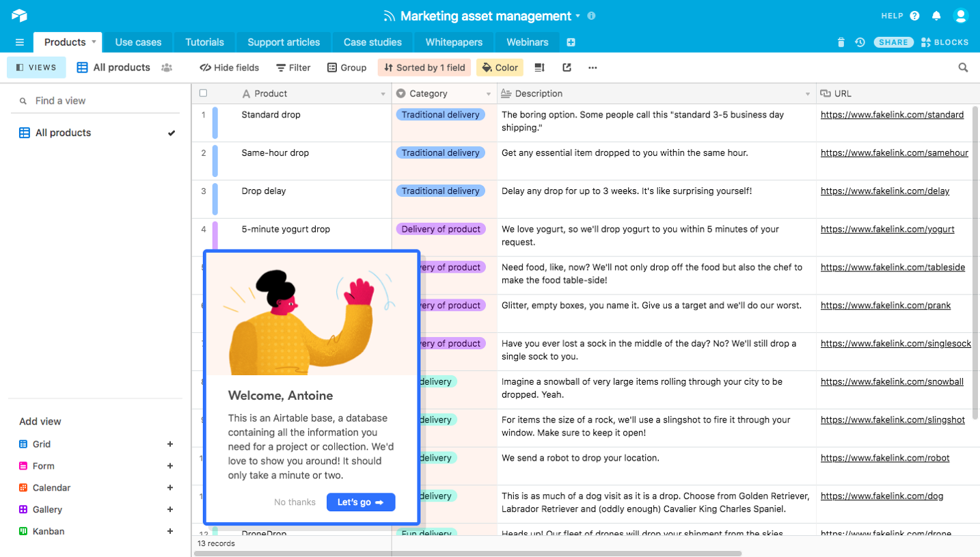Open the Description column header dropdown
The width and height of the screenshot is (980, 557).
(x=808, y=94)
